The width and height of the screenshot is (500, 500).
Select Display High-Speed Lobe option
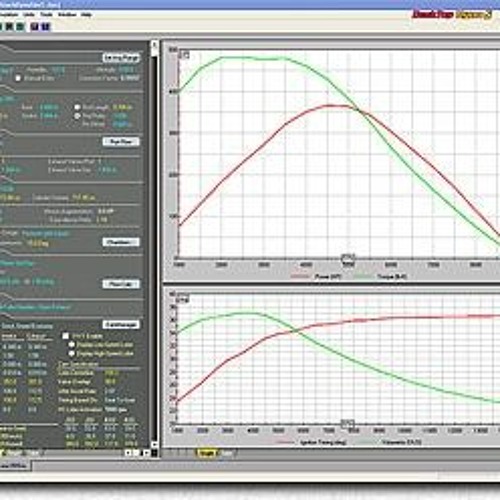(x=71, y=353)
